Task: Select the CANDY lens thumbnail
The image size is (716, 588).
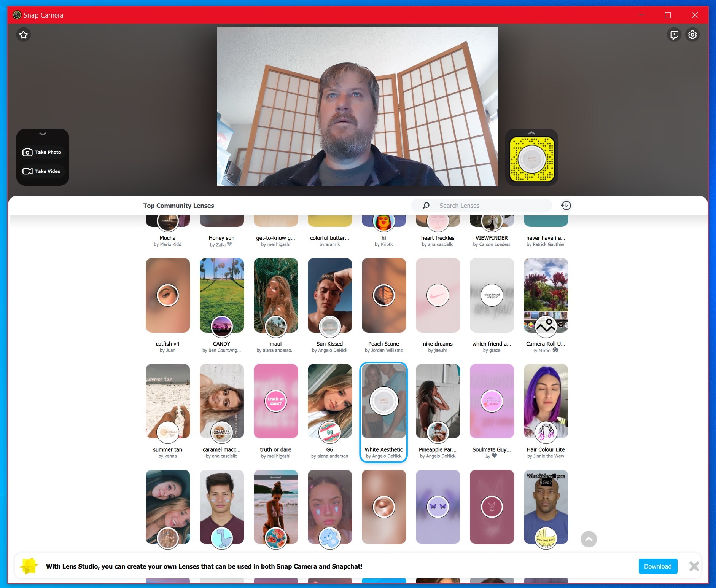Action: (x=222, y=295)
